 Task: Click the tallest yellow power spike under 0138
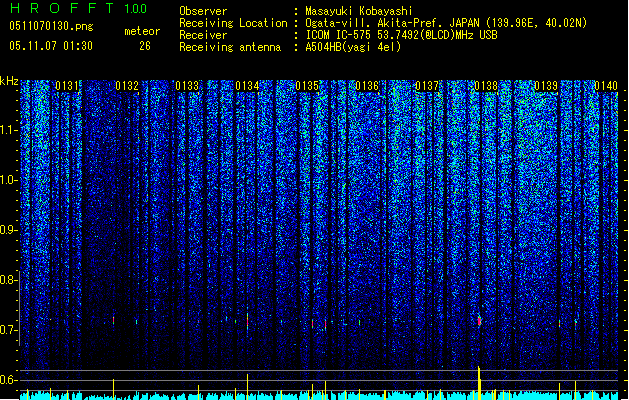point(479,383)
